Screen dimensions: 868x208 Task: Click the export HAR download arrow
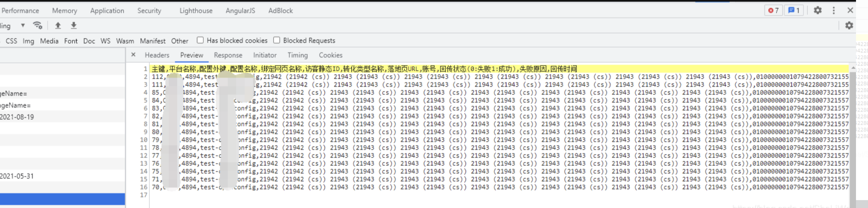(74, 26)
